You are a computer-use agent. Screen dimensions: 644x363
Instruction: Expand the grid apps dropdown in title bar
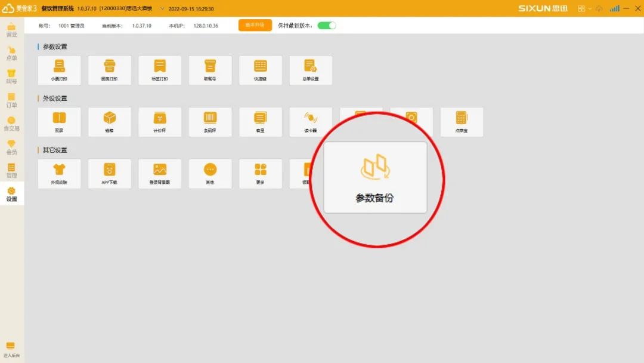[x=584, y=8]
